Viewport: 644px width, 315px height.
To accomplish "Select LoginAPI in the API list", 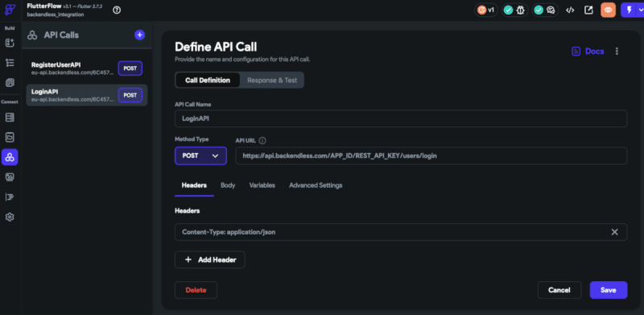I will pos(87,95).
